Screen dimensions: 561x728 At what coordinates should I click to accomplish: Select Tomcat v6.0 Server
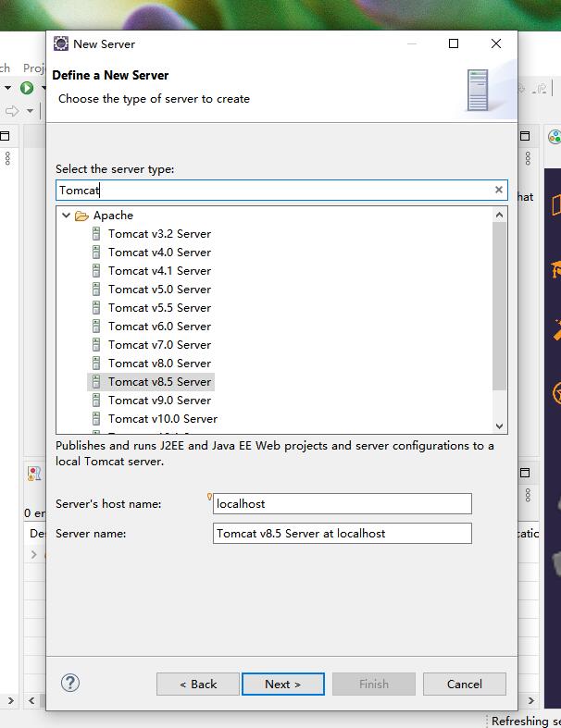tap(159, 327)
